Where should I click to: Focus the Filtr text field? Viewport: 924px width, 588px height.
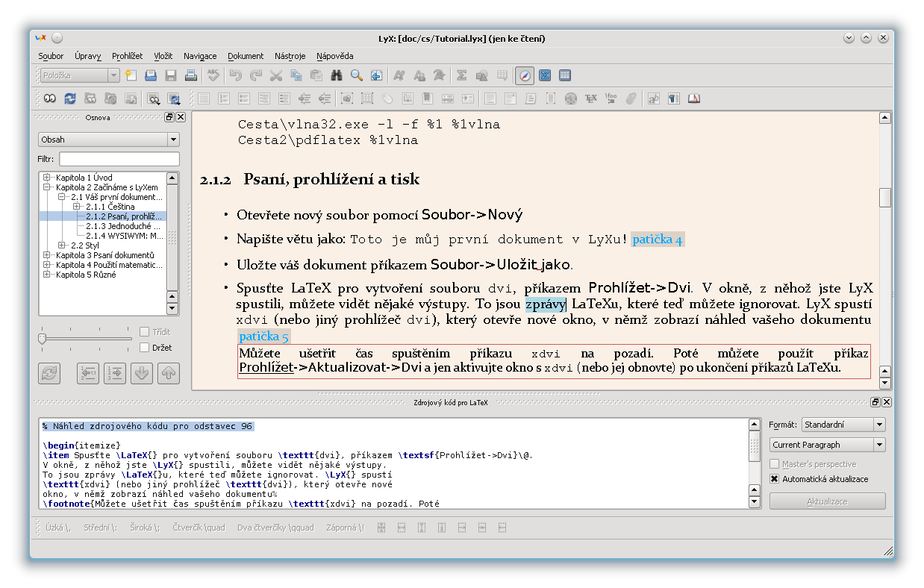119,159
